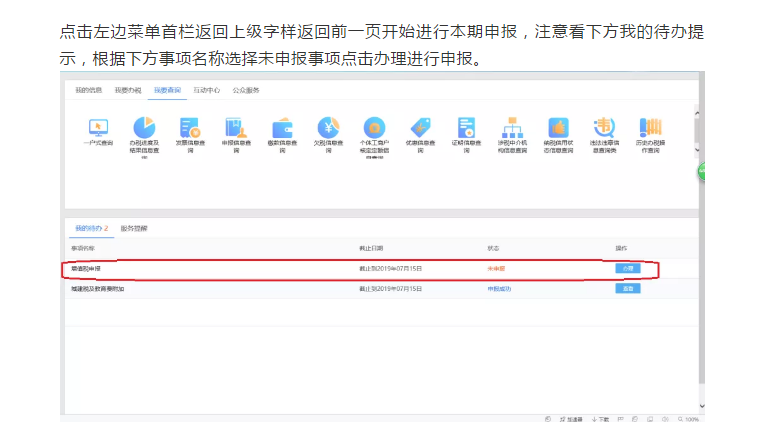
Task: Click icon panel scrollbar down arrow
Action: pyautogui.click(x=697, y=150)
